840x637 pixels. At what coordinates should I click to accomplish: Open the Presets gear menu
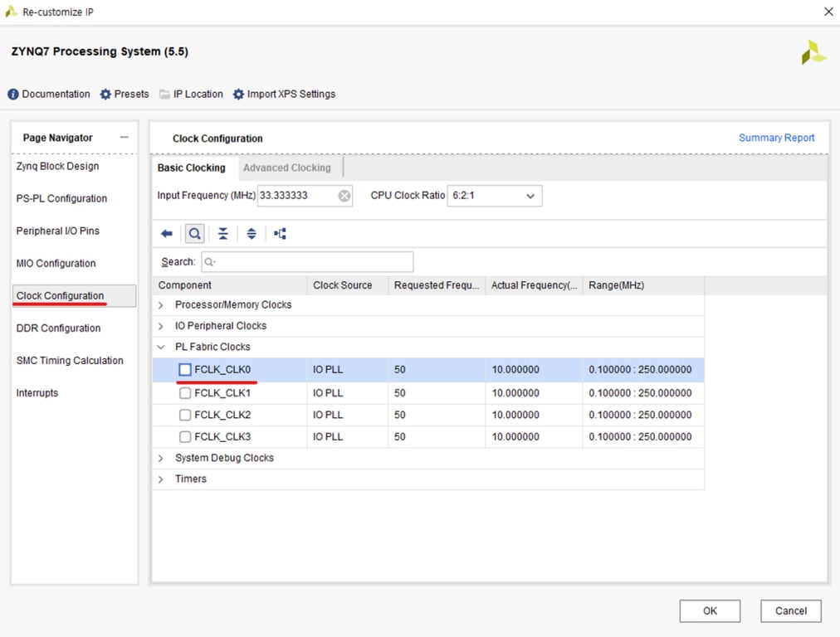[105, 95]
